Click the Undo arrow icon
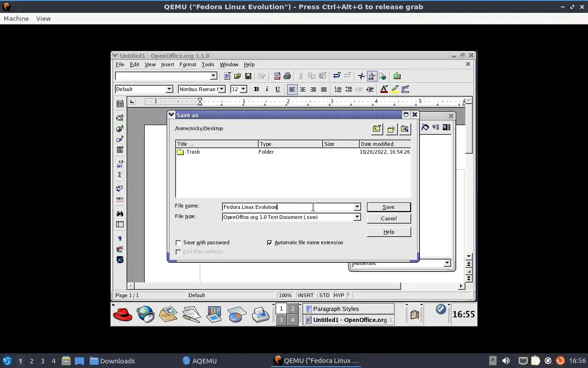 pyautogui.click(x=337, y=76)
